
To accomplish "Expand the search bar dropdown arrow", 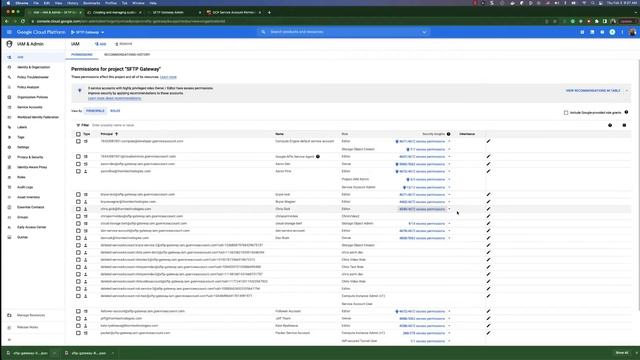I will pos(424,32).
